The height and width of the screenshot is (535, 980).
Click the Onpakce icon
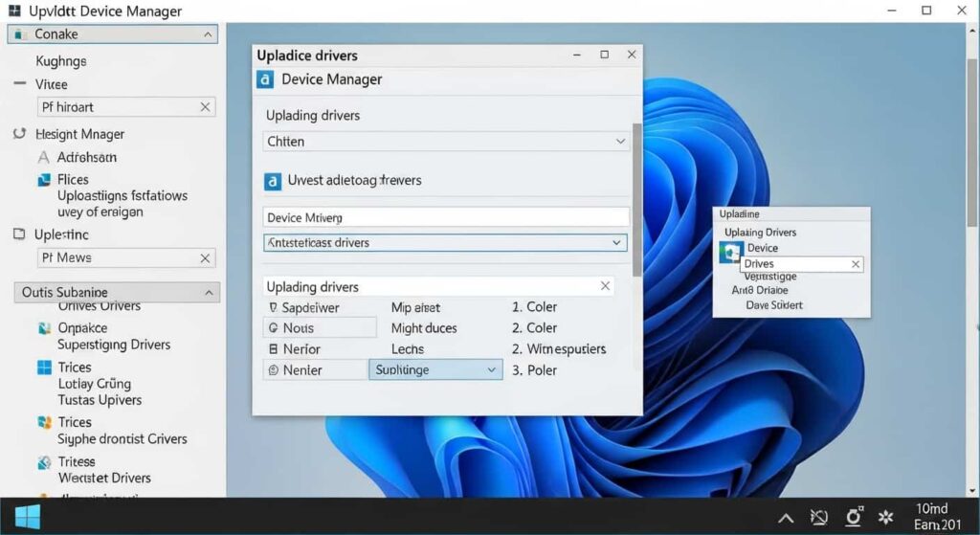(44, 328)
